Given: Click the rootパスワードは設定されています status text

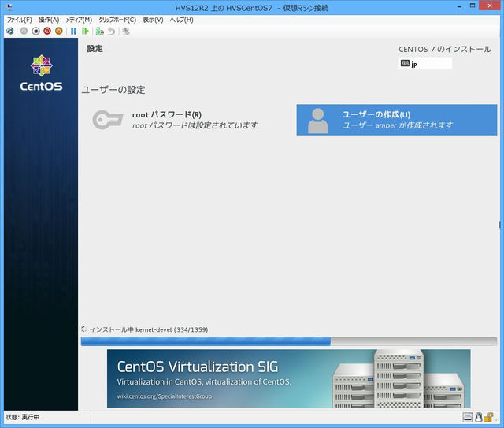Looking at the screenshot, I should click(x=195, y=125).
